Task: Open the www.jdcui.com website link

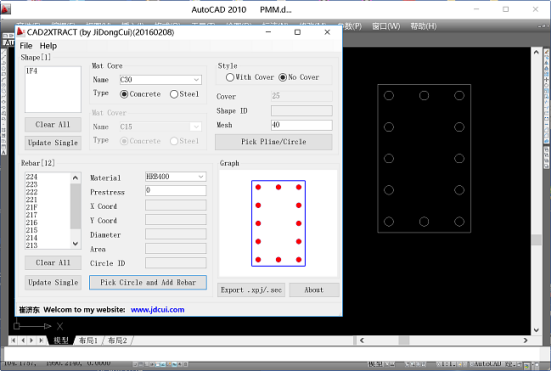Action: click(x=157, y=310)
